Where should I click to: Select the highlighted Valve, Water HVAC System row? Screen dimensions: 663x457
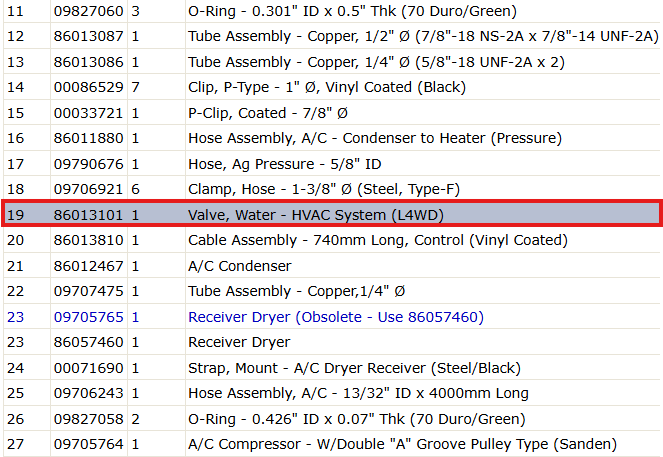(x=332, y=214)
